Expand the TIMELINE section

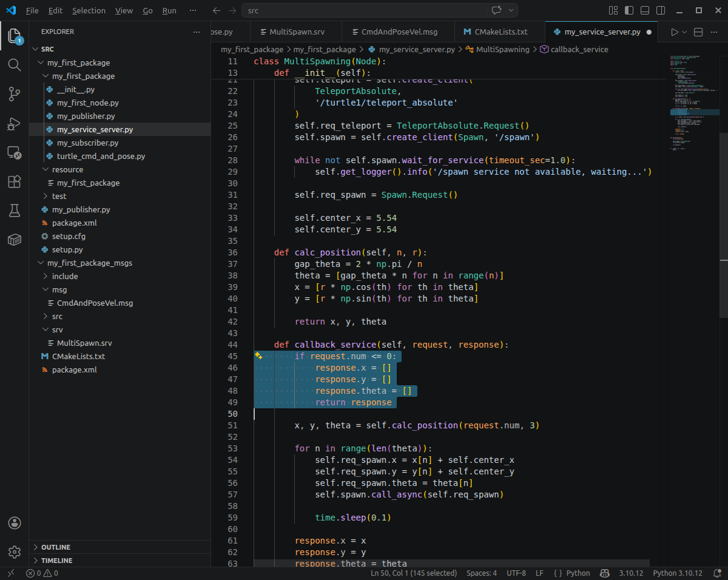pos(120,561)
